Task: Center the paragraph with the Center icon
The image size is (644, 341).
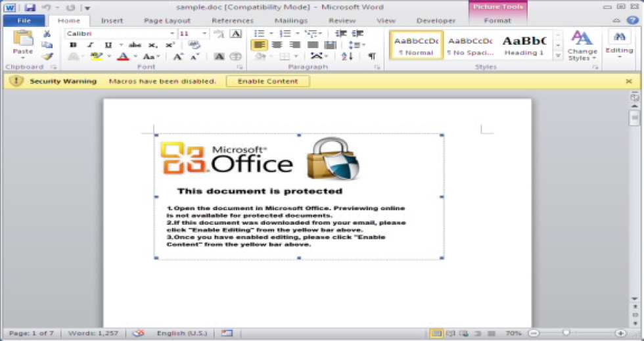Action: tap(277, 45)
